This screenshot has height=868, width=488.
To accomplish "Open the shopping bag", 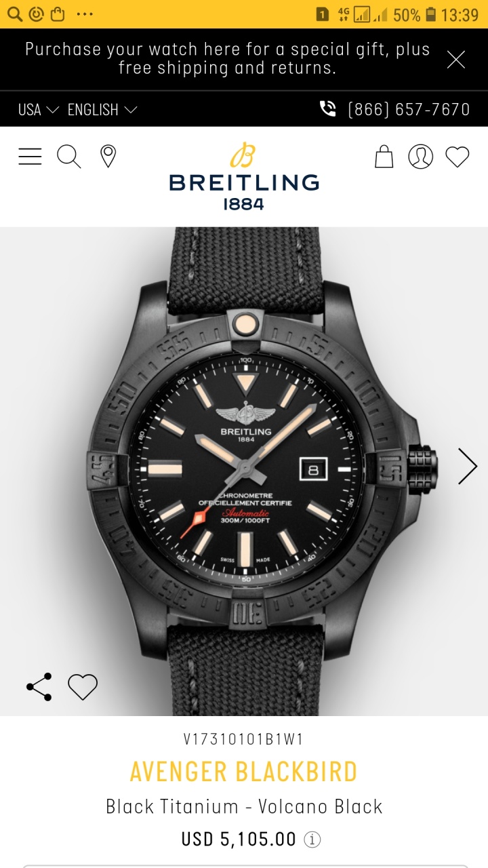I will pos(384,157).
